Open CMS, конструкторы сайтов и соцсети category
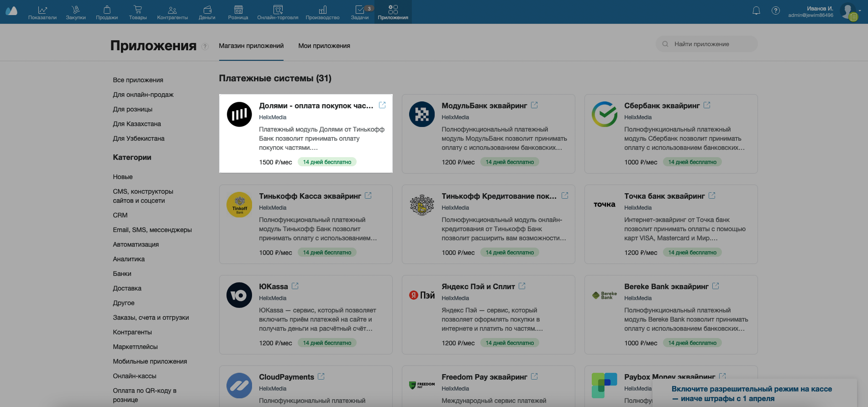 (143, 196)
